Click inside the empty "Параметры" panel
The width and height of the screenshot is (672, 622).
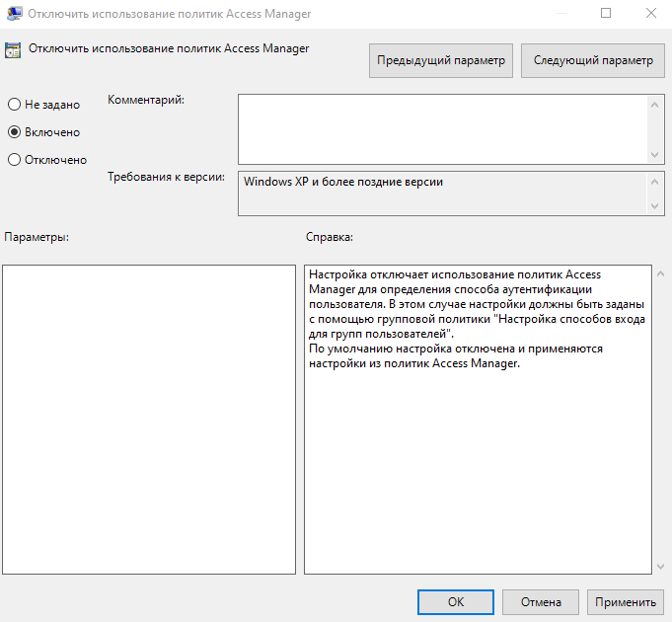pyautogui.click(x=149, y=419)
